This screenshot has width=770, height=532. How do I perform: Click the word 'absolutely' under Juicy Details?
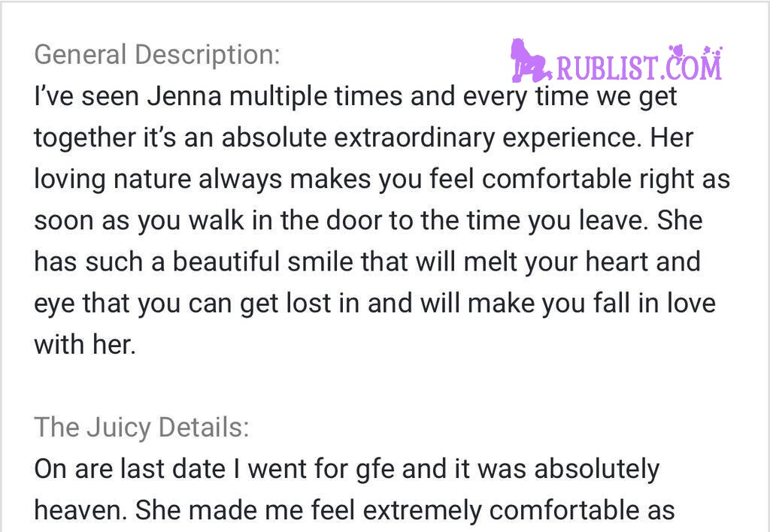pyautogui.click(x=596, y=469)
